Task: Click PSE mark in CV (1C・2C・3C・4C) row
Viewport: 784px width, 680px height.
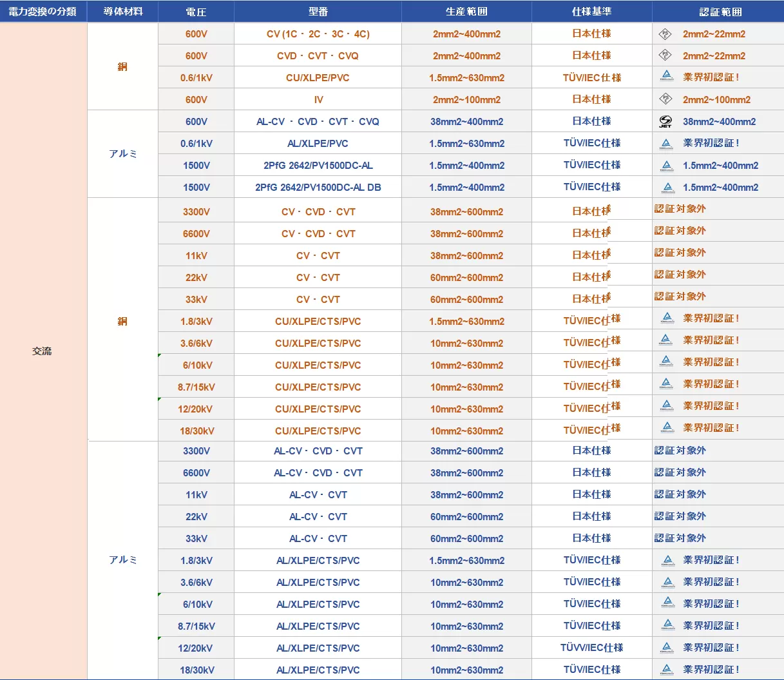Action: click(x=665, y=34)
